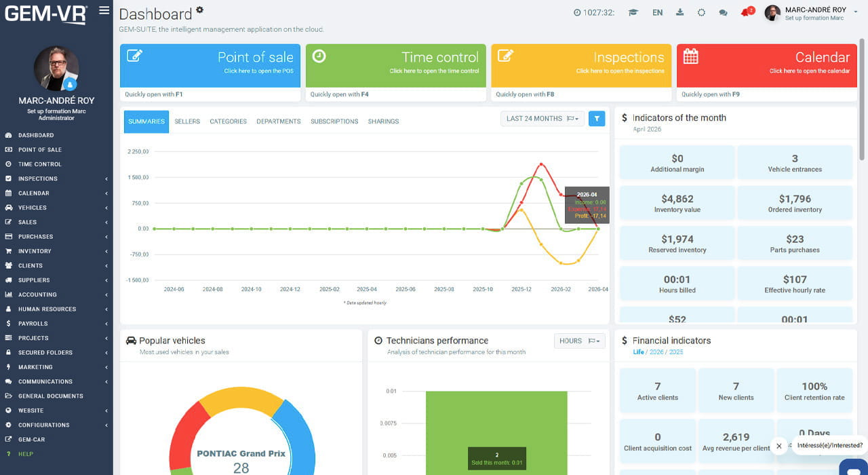Open the GEM-CAR external link in sidebar

[x=25, y=439]
